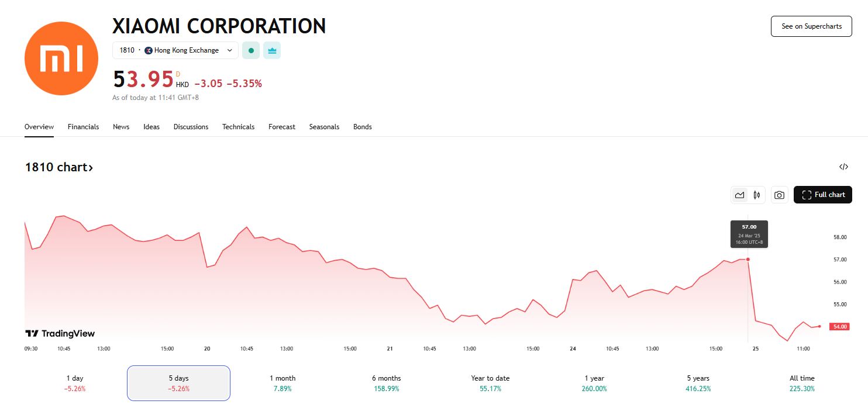Click the blue crown data icon
868x404 pixels.
coord(272,50)
